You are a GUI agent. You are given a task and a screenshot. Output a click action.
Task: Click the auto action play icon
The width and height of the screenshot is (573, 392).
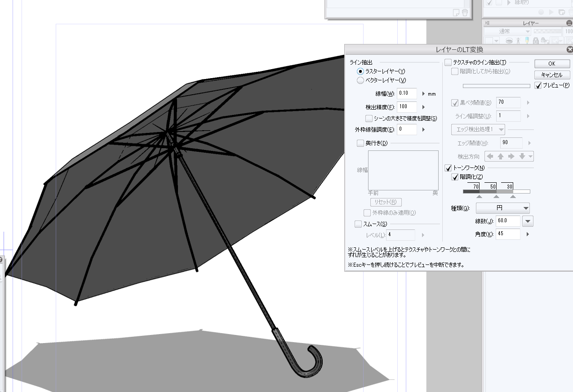coord(551,12)
